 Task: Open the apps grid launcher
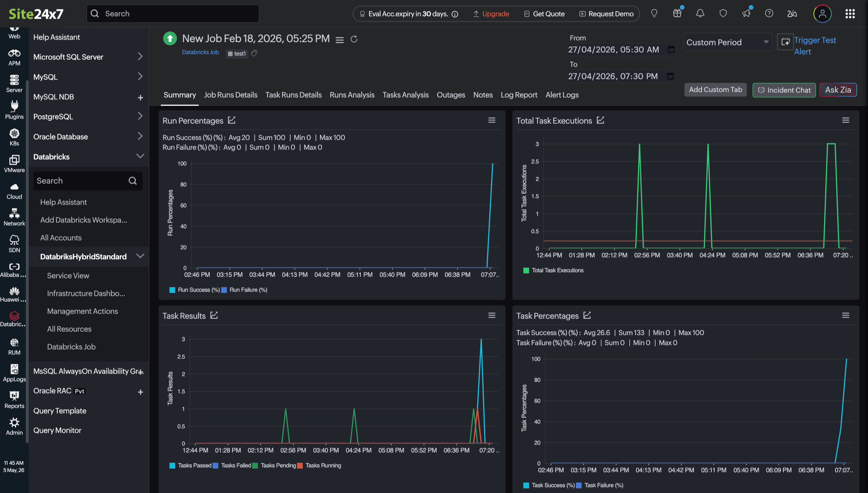pos(850,13)
